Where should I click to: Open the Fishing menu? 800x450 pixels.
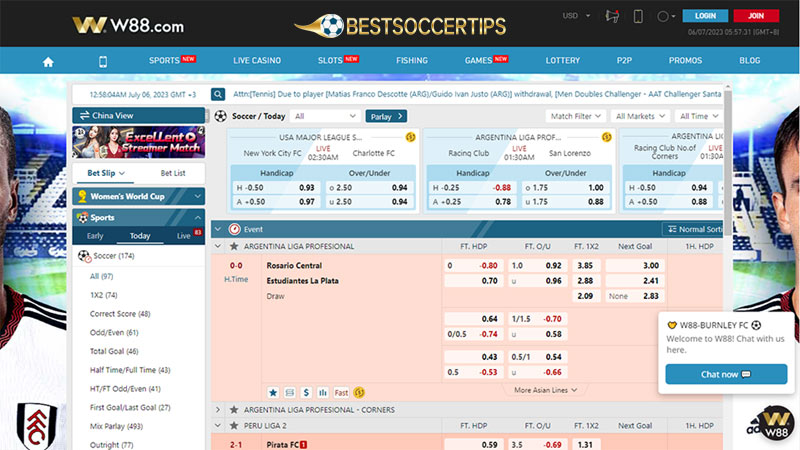coord(412,61)
